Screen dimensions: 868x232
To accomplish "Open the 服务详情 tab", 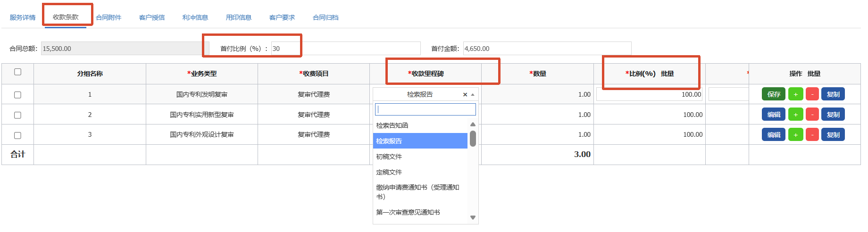I will pos(23,17).
